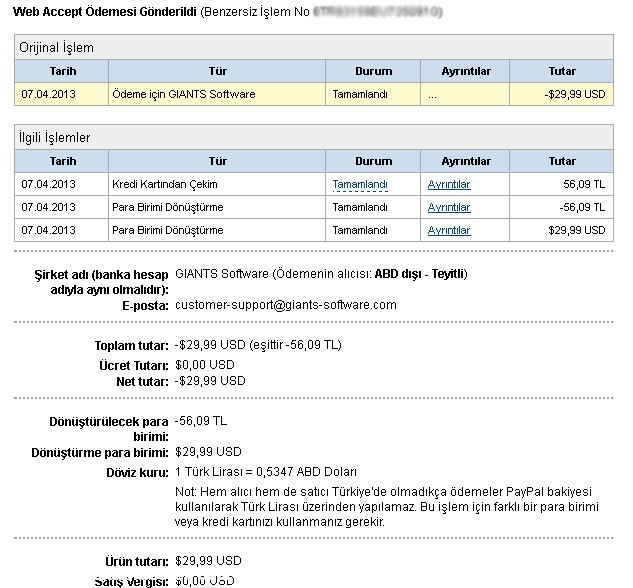Click the 07.04.2013 date in Orijinal İşlem row

click(49, 94)
